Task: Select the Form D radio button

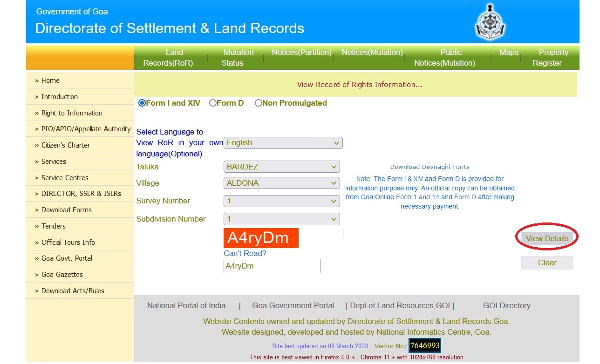Action: [x=213, y=103]
